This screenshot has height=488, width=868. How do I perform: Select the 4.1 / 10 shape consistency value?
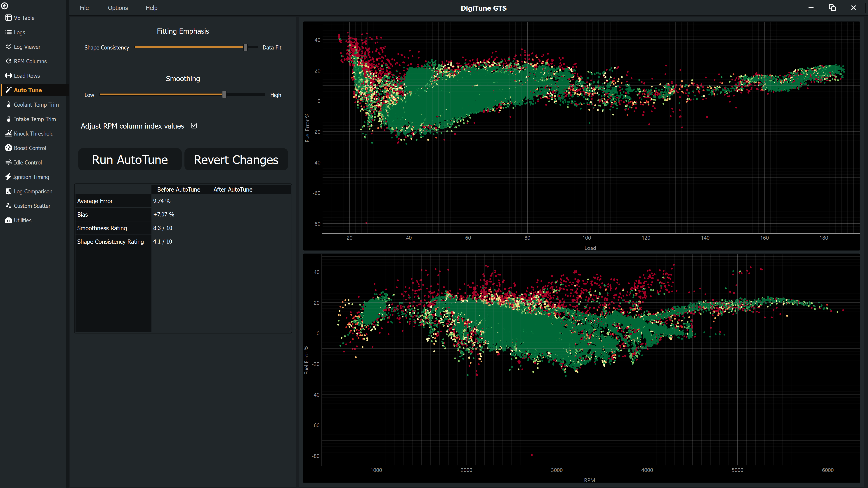[x=163, y=242]
